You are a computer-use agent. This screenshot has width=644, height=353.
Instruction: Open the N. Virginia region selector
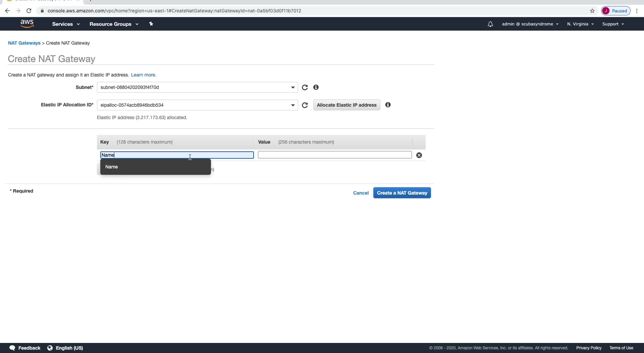[x=580, y=24]
